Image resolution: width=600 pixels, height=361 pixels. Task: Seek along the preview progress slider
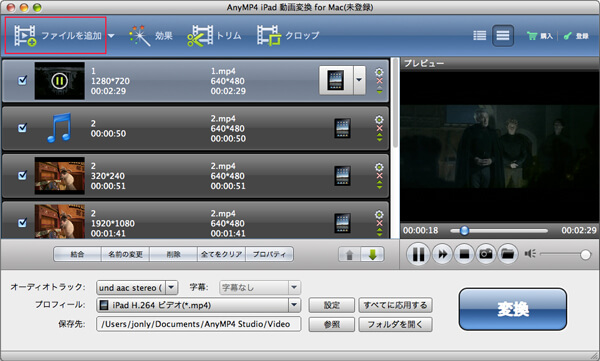[x=499, y=230]
